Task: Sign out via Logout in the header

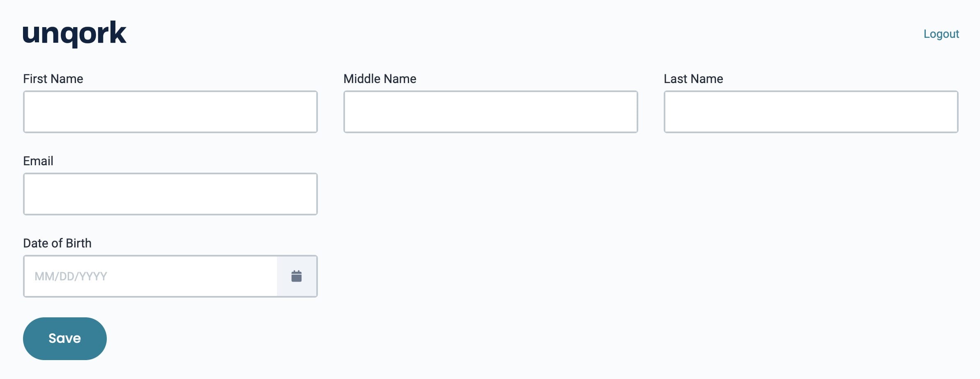Action: 941,34
